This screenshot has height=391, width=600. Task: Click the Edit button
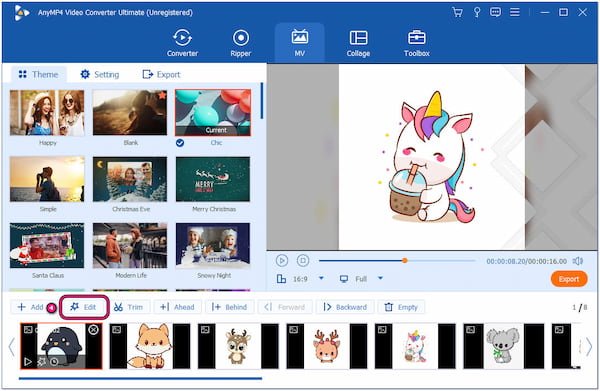tap(83, 307)
